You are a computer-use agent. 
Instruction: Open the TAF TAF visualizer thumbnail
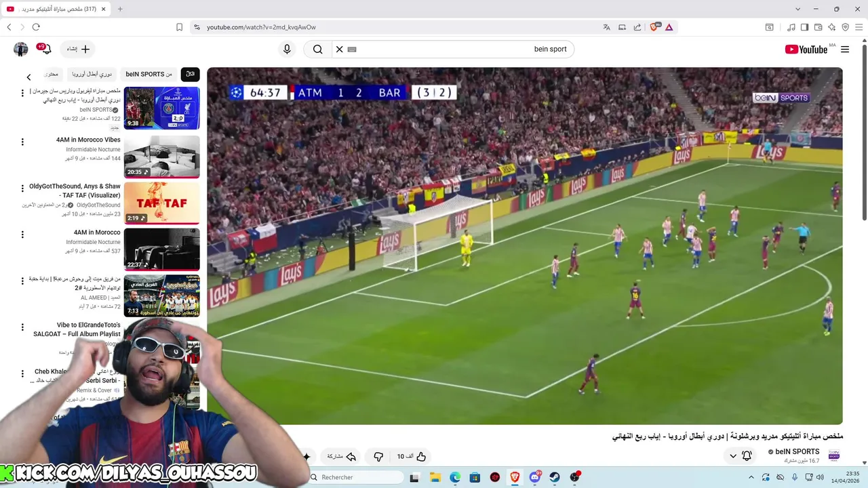tap(161, 203)
